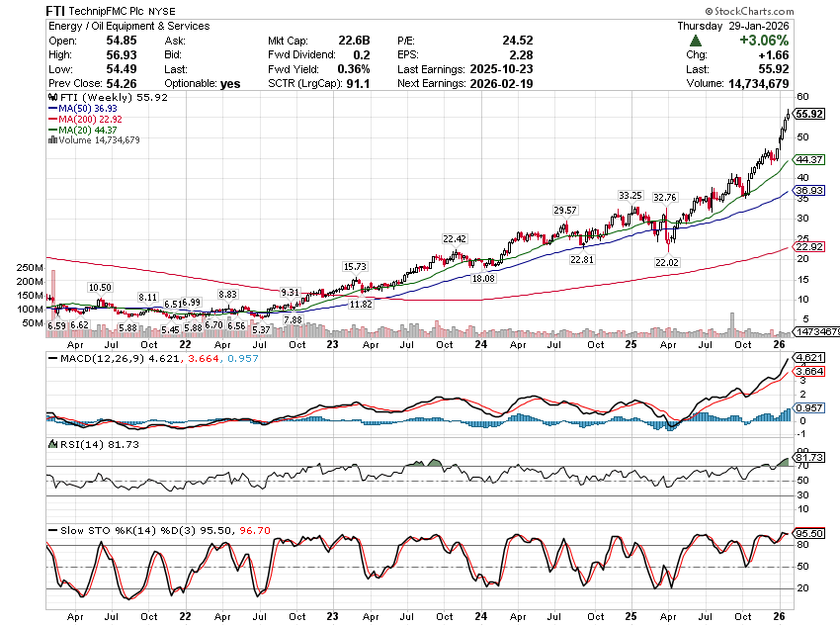The width and height of the screenshot is (840, 626).
Task: Click the green MA(20) legend line marker
Action: (51, 130)
